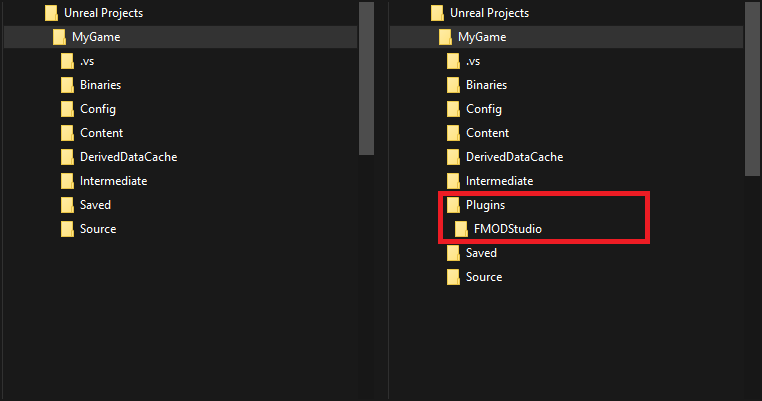762x401 pixels.
Task: Click the left pane Source folder icon
Action: coord(67,229)
